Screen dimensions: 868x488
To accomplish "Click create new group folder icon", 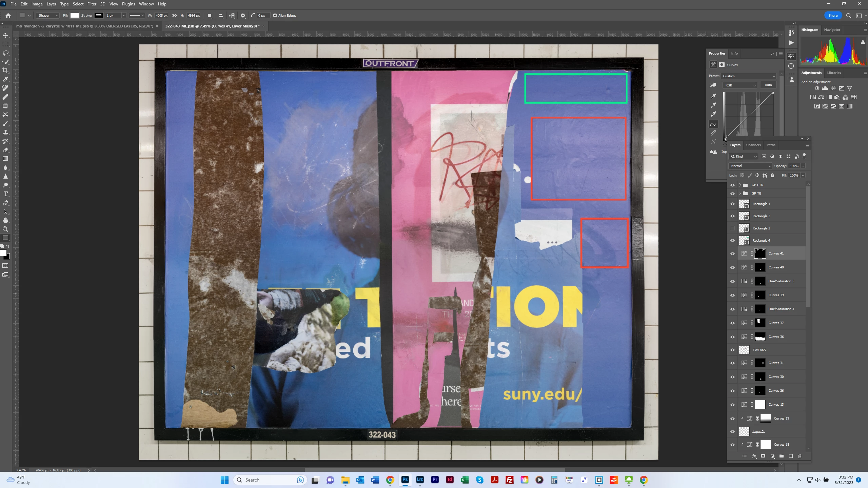I will pyautogui.click(x=782, y=456).
